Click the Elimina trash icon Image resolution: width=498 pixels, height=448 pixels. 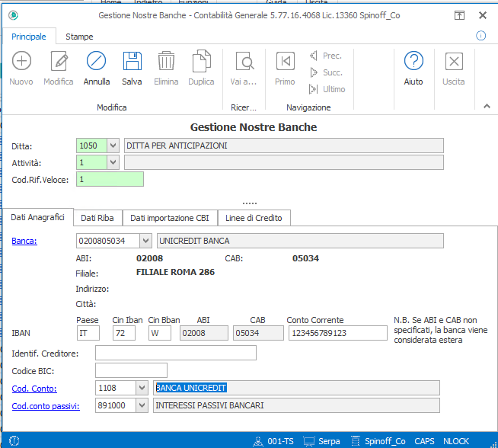pos(166,61)
